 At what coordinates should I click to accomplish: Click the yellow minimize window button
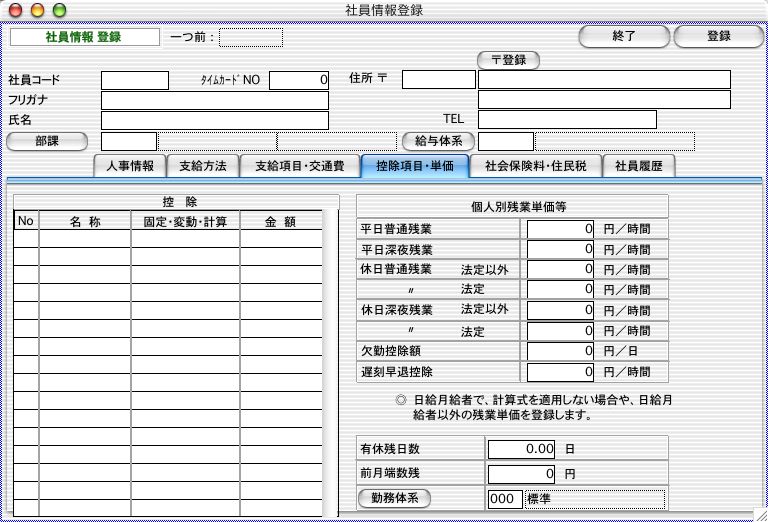click(x=39, y=10)
